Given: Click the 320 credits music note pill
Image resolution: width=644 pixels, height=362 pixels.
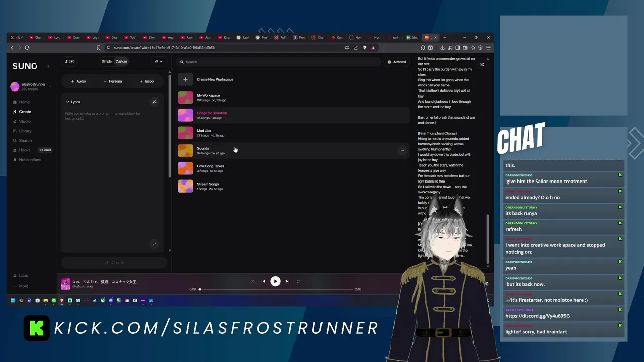Looking at the screenshot, I should pyautogui.click(x=70, y=61).
